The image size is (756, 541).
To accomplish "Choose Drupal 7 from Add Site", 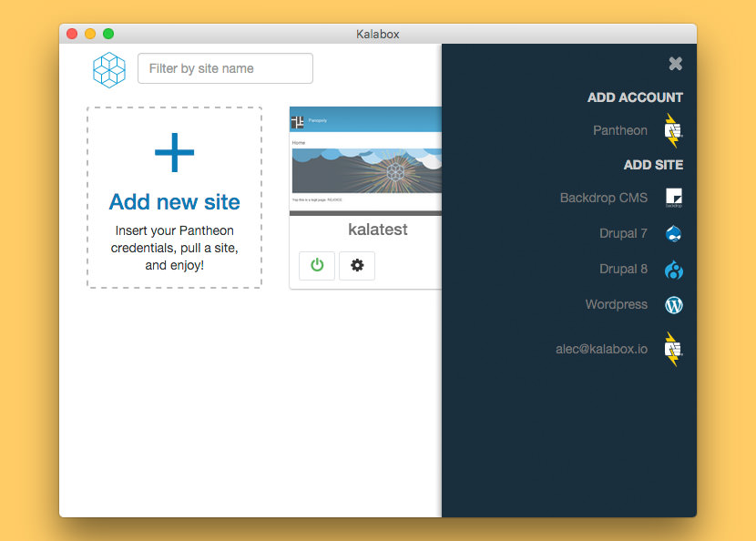I will tap(623, 233).
